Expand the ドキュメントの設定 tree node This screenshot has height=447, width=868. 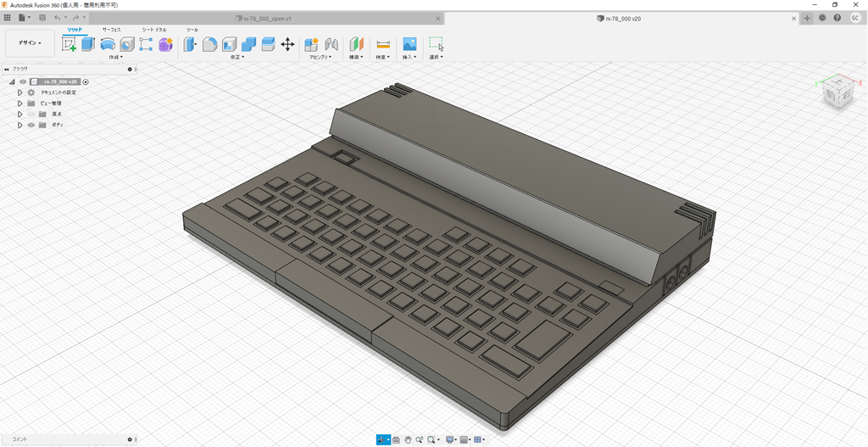coord(19,92)
